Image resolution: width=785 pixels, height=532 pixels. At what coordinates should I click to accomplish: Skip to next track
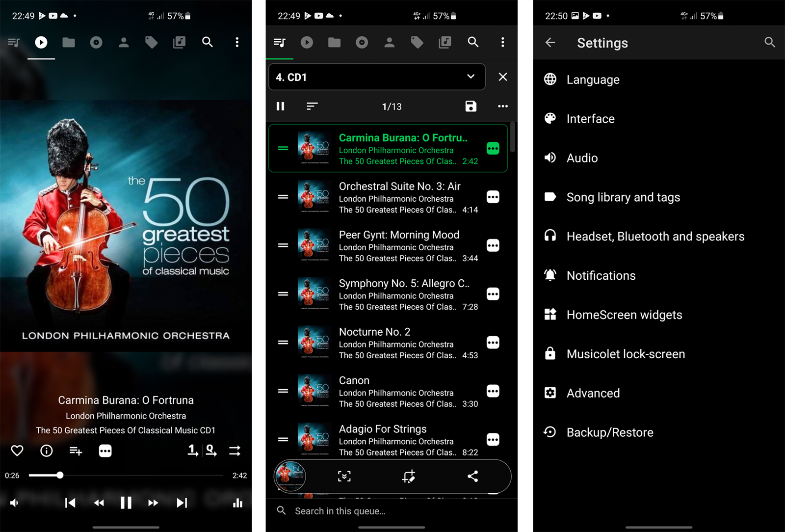182,503
